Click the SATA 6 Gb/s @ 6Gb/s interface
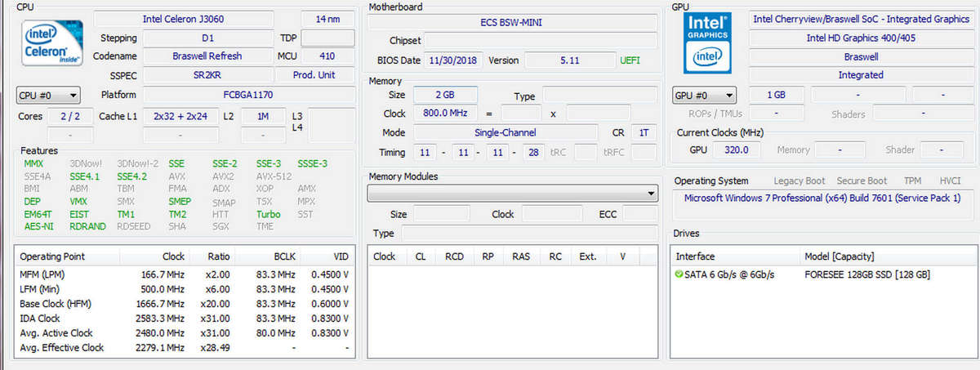Screen dimensions: 980x370 click(x=731, y=275)
